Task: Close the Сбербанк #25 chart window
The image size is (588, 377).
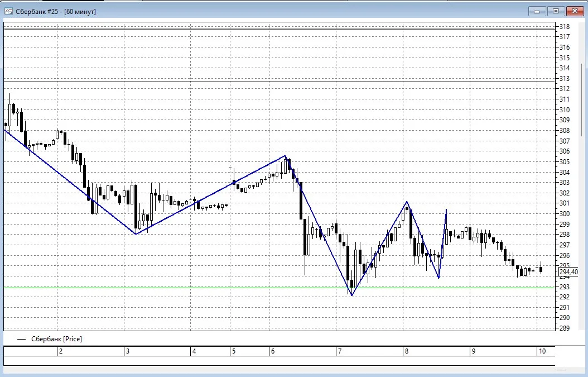Action: [x=575, y=11]
